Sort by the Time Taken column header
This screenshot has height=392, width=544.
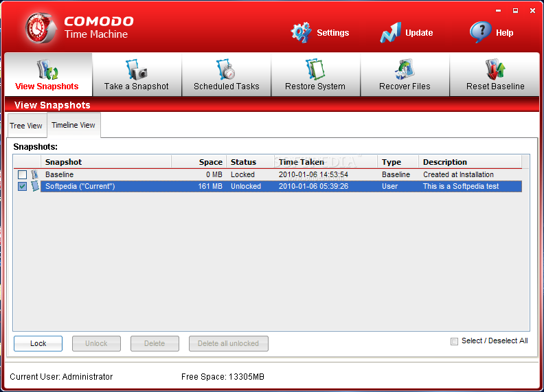pos(326,162)
